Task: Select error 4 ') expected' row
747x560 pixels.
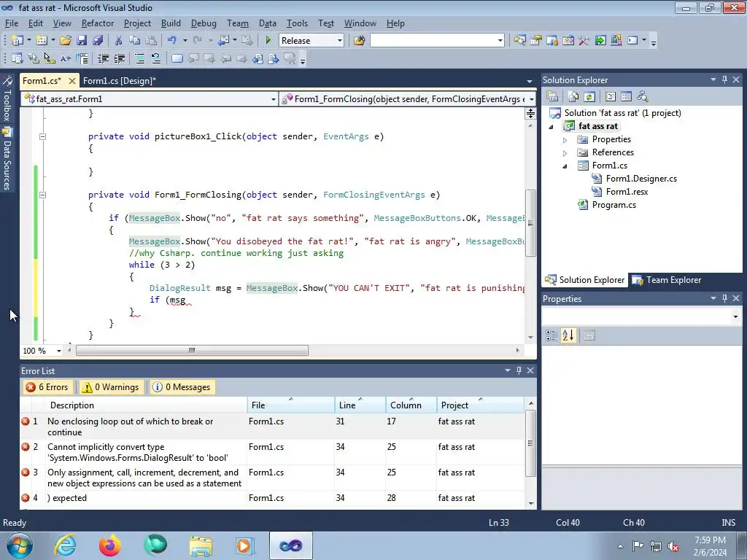Action: pyautogui.click(x=272, y=498)
